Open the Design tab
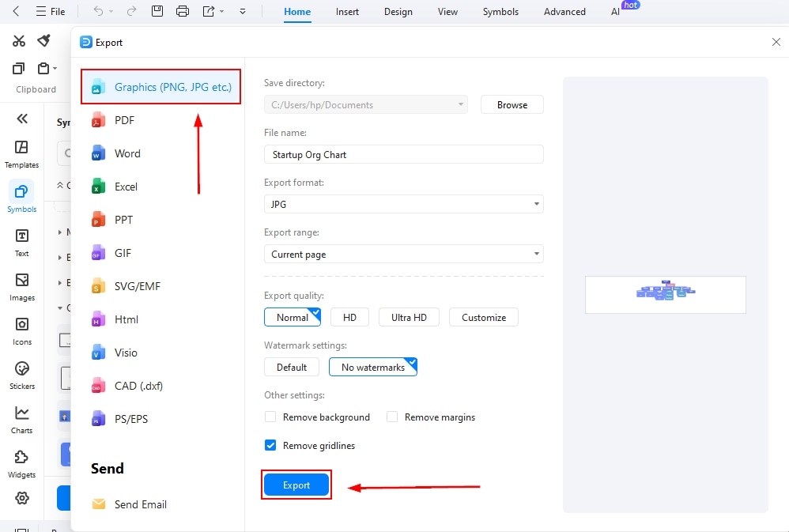The image size is (789, 532). pyautogui.click(x=398, y=12)
